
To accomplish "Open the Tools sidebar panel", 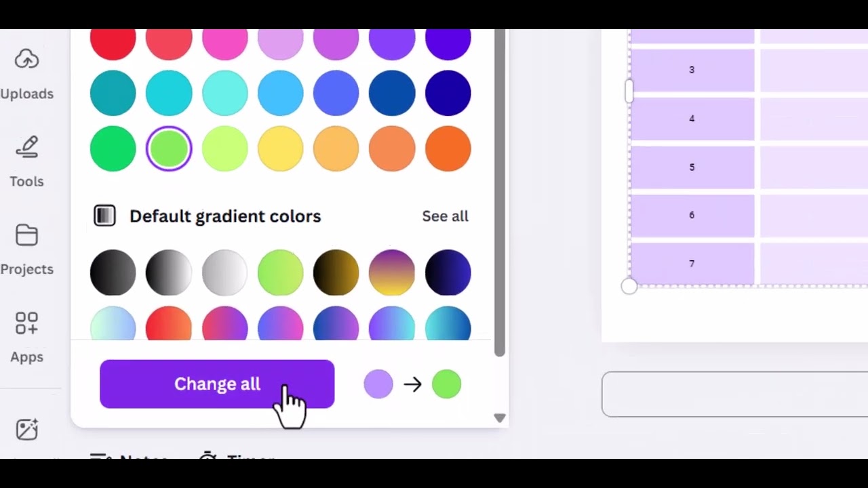I will tap(27, 162).
